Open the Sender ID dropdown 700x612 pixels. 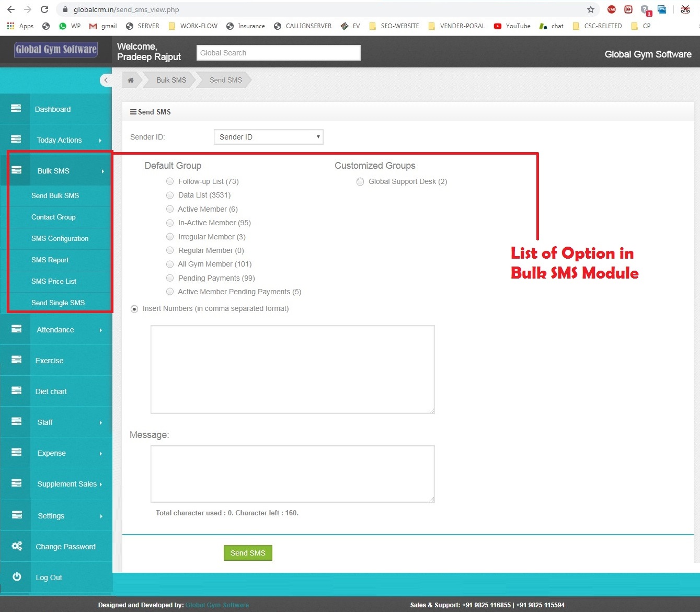[268, 136]
